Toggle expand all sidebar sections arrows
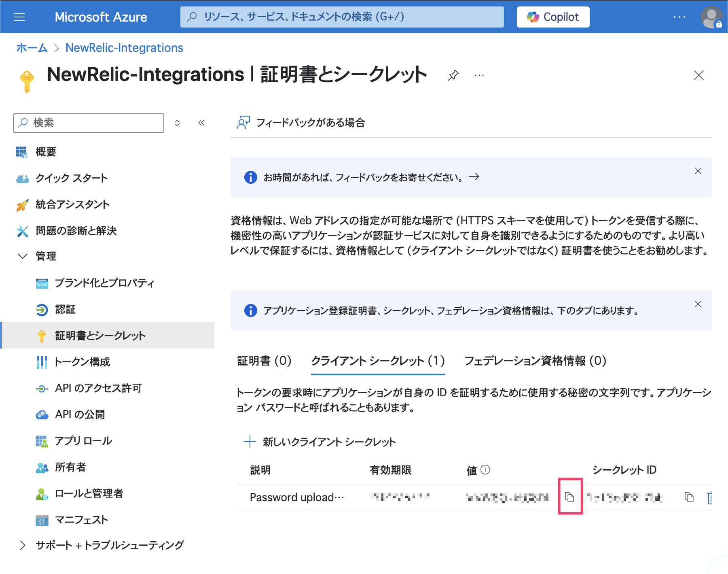 [x=177, y=123]
